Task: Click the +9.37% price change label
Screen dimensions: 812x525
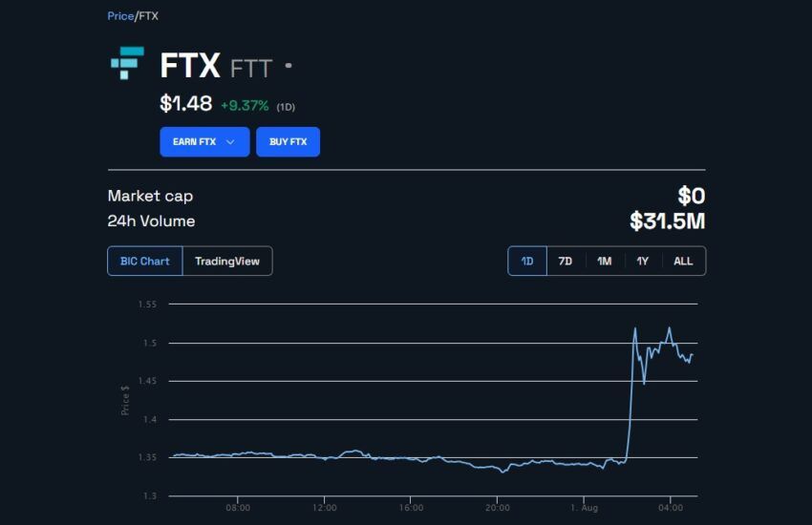Action: 245,106
